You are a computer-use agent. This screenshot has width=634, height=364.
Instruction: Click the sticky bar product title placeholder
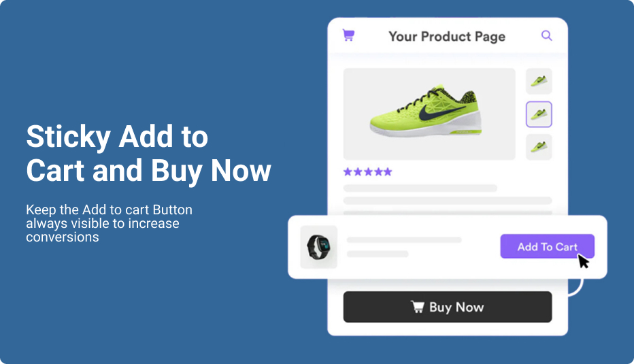point(404,240)
